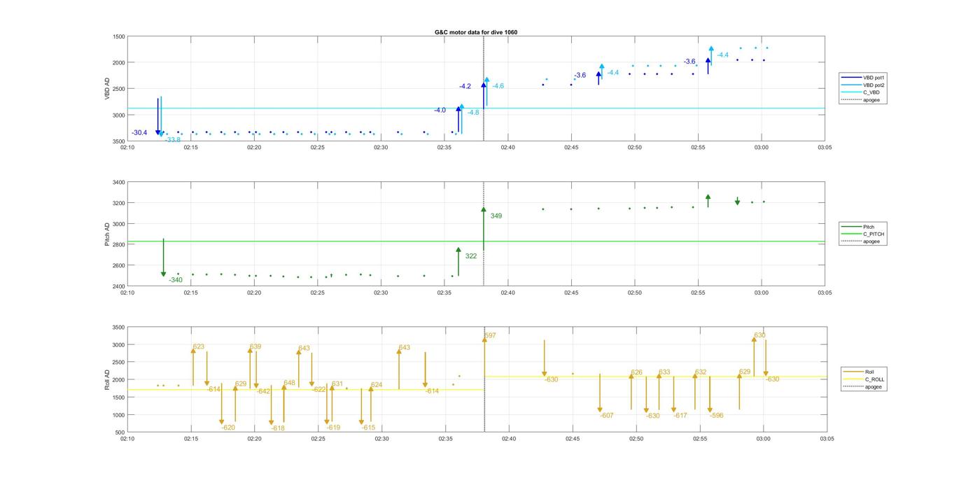Select the '648' roll data label
The width and height of the screenshot is (980, 485).
click(290, 384)
